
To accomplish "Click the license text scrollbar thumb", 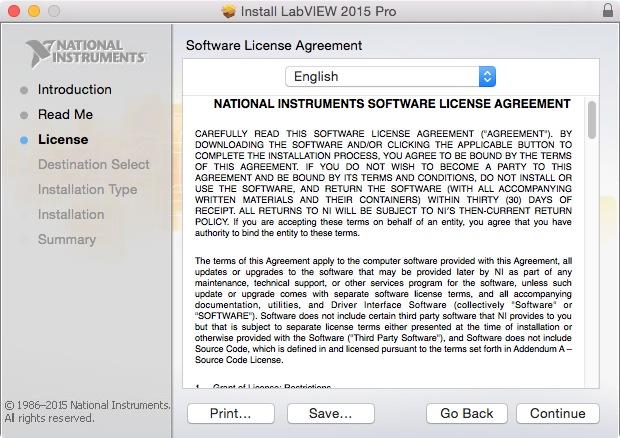I will (592, 120).
